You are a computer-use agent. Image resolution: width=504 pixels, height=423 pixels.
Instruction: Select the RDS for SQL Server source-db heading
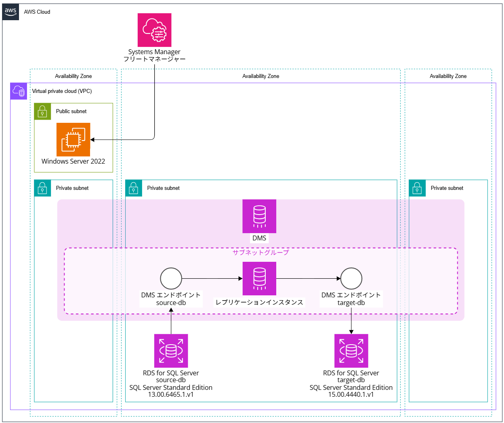171,377
